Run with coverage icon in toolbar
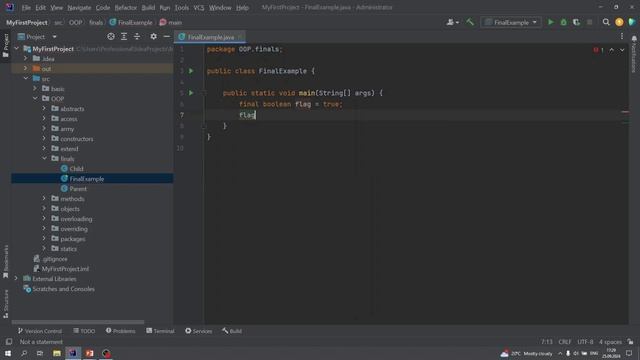 click(x=576, y=22)
